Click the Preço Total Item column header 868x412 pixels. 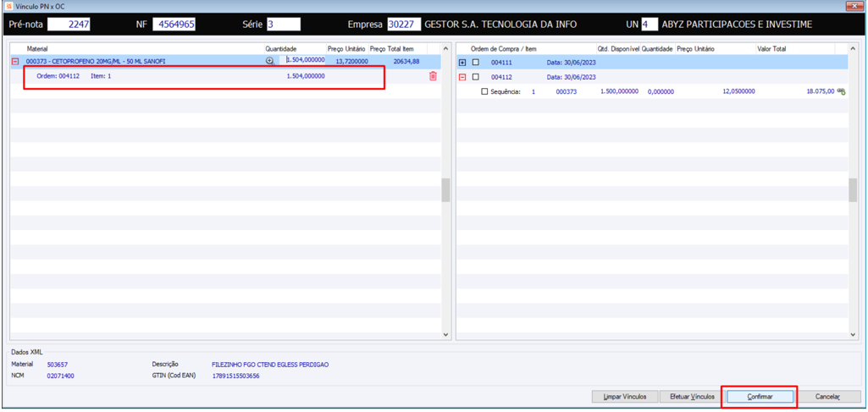[391, 49]
